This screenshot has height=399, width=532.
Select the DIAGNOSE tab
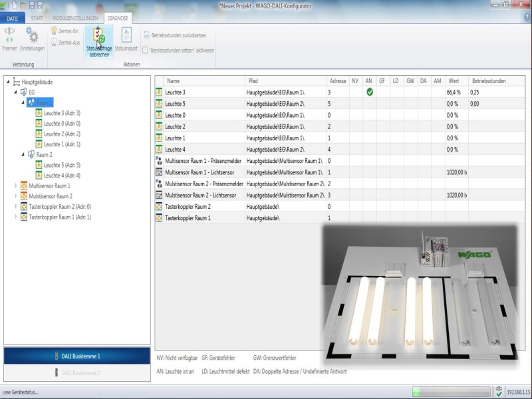pos(118,19)
